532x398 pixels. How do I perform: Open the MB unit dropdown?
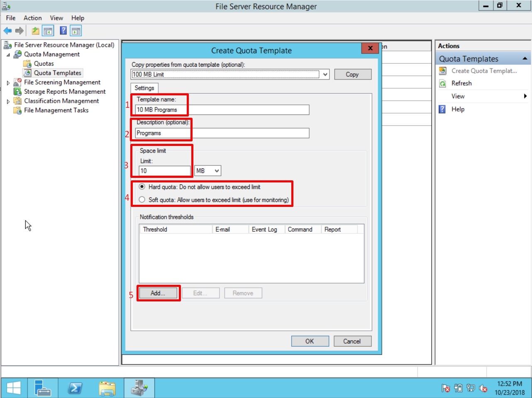(x=207, y=170)
